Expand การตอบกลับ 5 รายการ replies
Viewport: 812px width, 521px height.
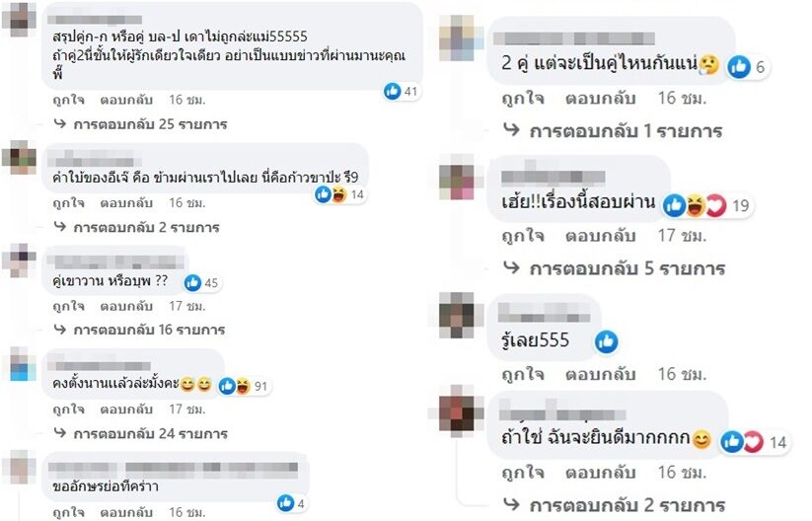click(614, 268)
